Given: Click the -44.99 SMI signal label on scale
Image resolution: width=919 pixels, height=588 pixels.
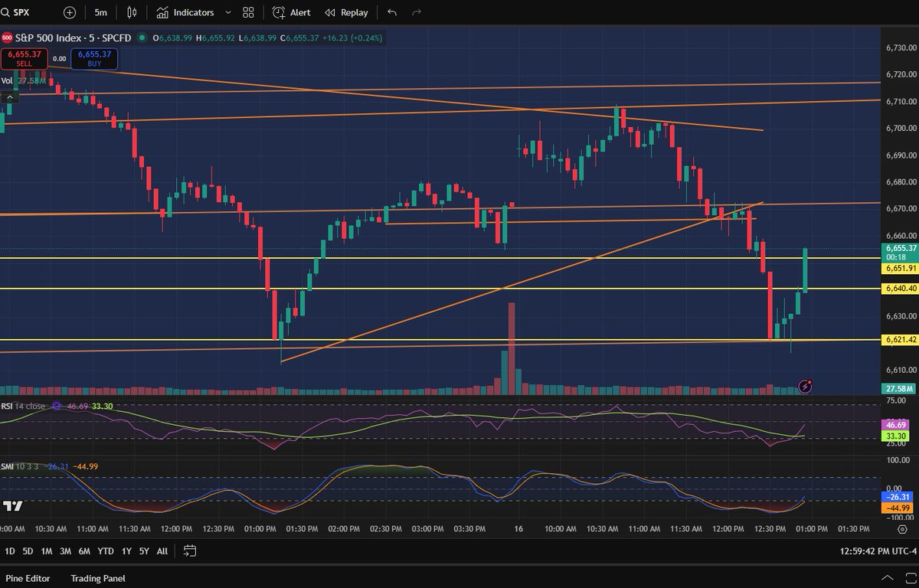Looking at the screenshot, I should (x=897, y=508).
